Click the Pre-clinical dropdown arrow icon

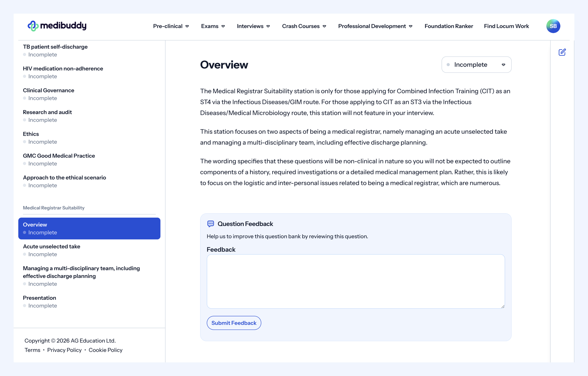[x=187, y=26]
